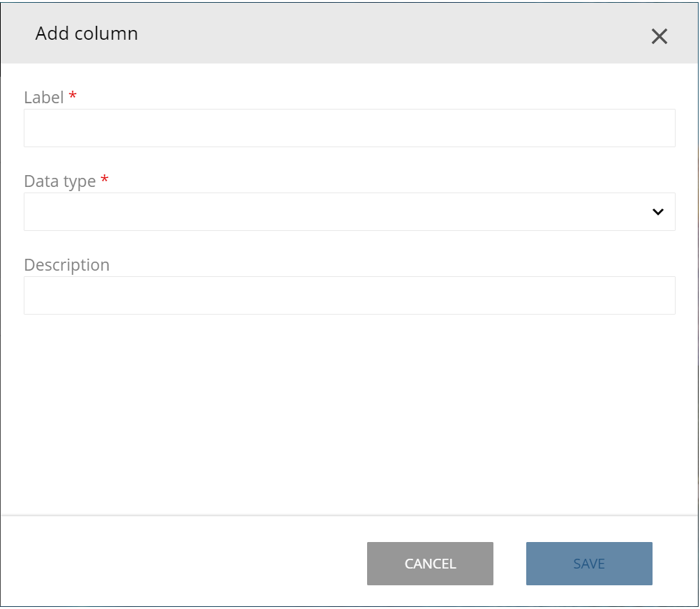Click the CANCEL button label text
Screen dimensions: 700x609
429,564
